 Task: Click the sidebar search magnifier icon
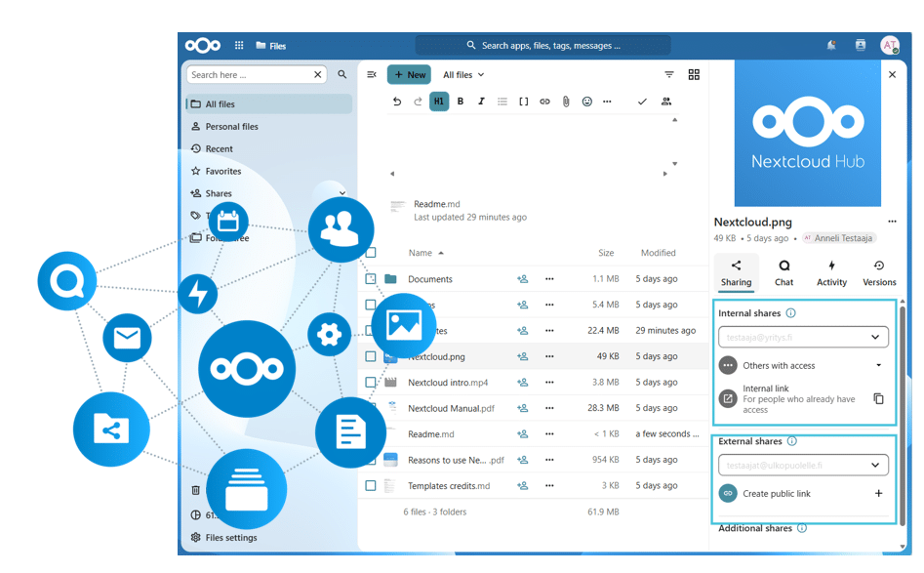tap(341, 74)
